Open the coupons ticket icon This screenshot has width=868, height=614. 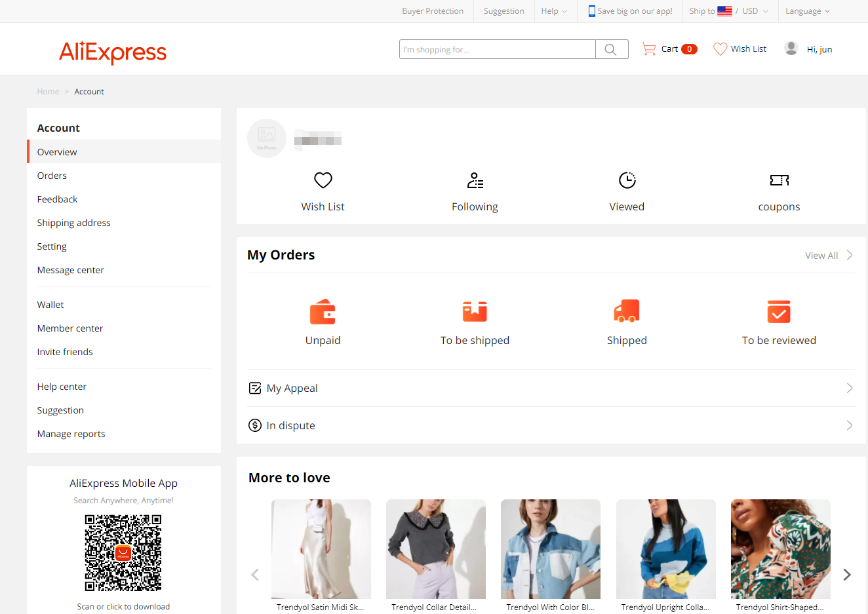[x=779, y=180]
